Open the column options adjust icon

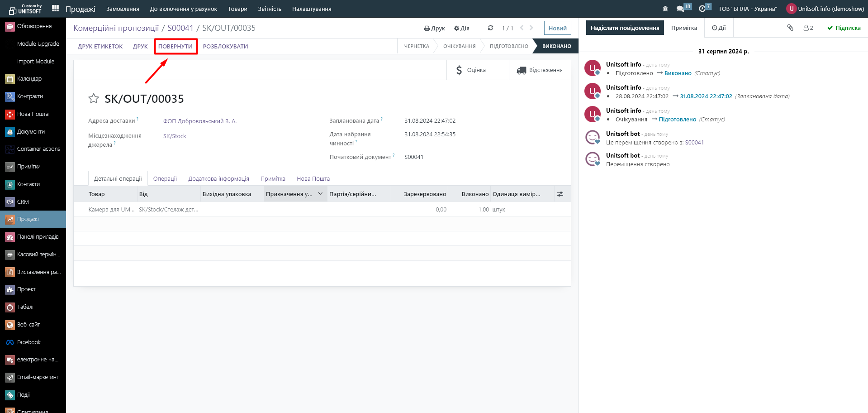(560, 194)
